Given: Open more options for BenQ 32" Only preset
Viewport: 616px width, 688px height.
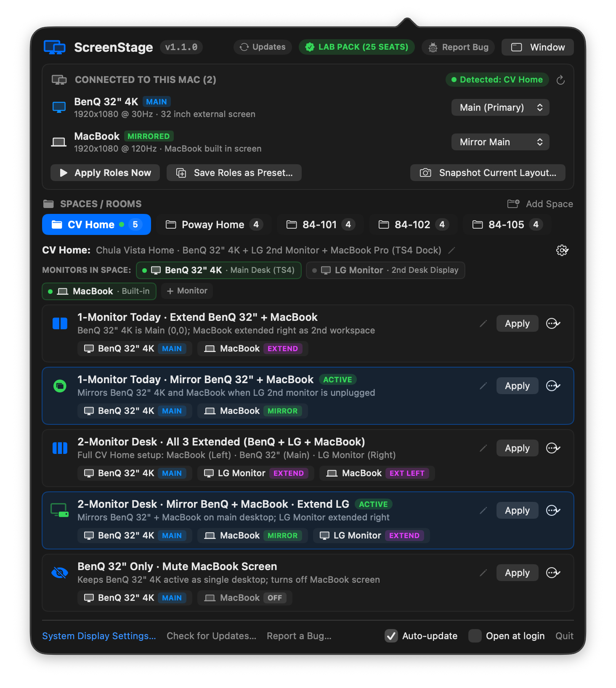Looking at the screenshot, I should tap(553, 573).
